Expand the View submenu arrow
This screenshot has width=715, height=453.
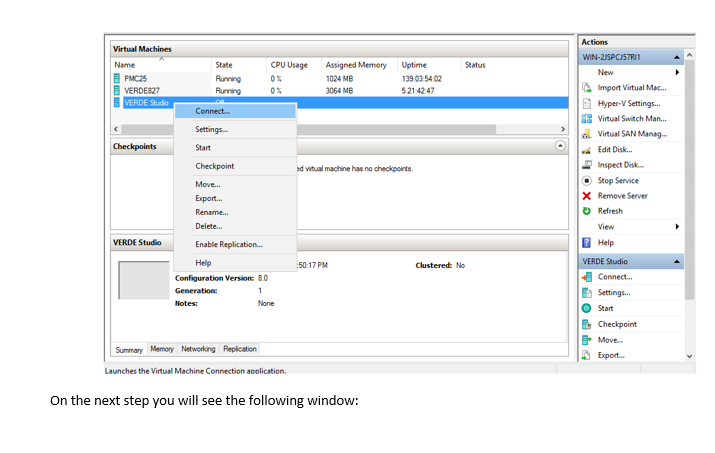678,227
